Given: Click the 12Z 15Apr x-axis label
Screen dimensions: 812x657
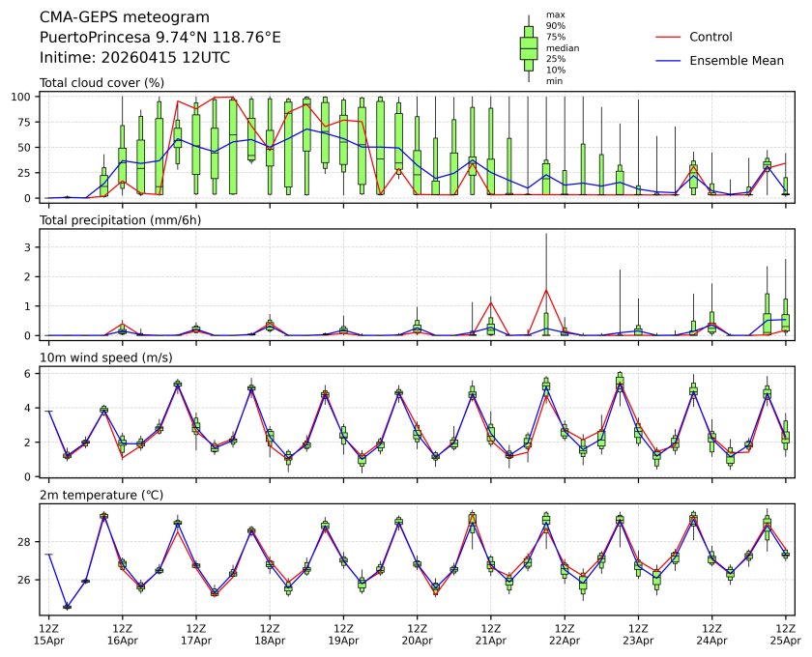Looking at the screenshot, I should pos(49,633).
